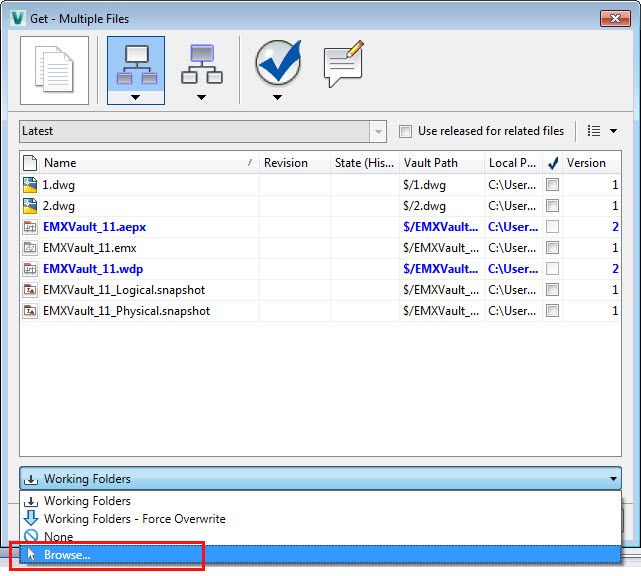This screenshot has width=641, height=576.
Task: Select EMXVault_11_Logical.snapshot file name
Action: (124, 290)
